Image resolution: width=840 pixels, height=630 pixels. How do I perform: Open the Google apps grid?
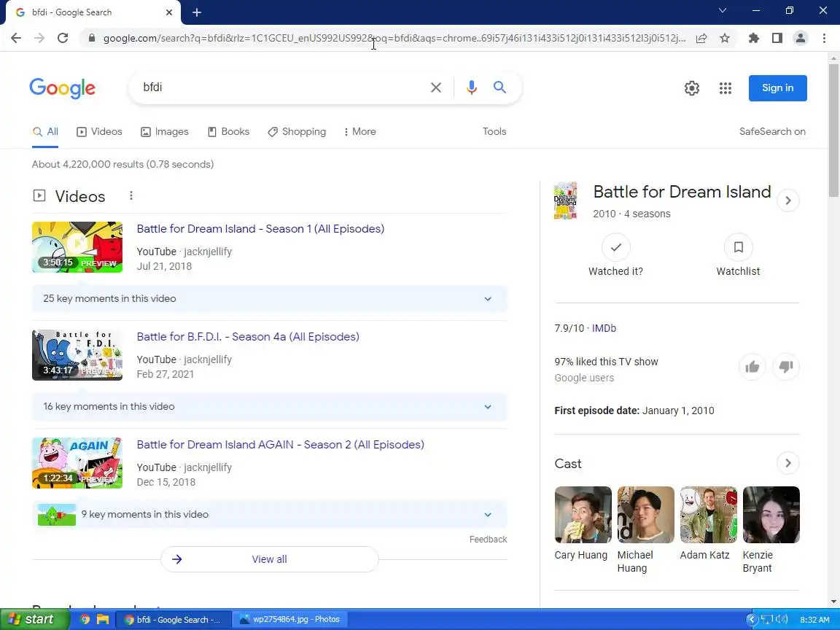(726, 87)
